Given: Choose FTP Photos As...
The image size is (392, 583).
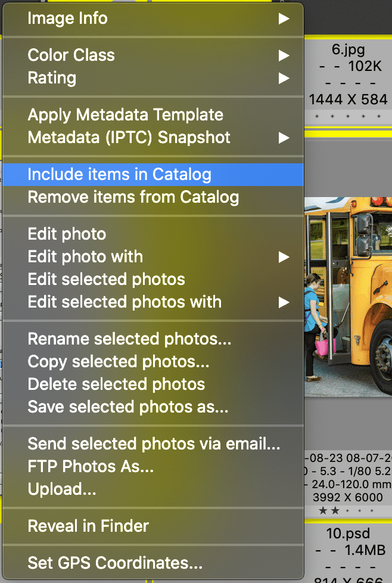Looking at the screenshot, I should (x=153, y=467).
